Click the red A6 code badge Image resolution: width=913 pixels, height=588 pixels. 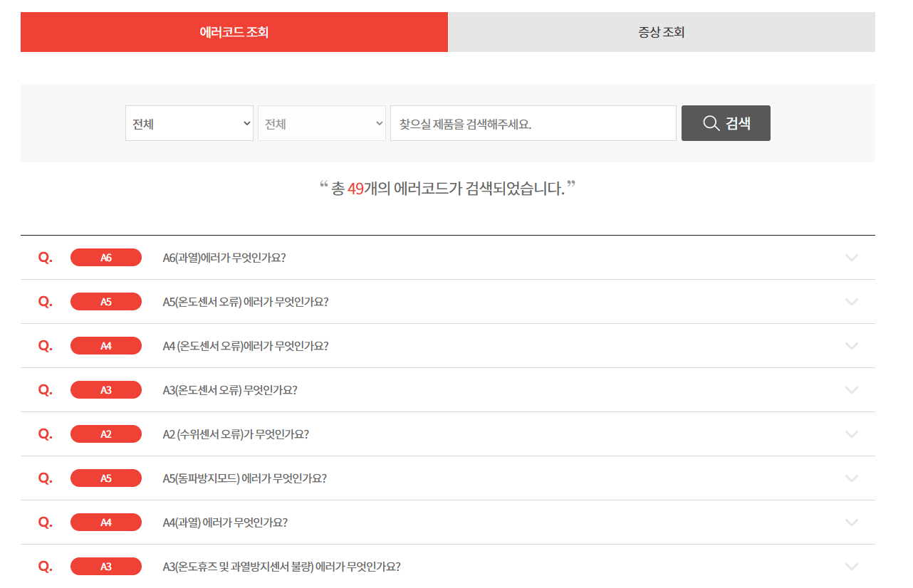coord(106,258)
